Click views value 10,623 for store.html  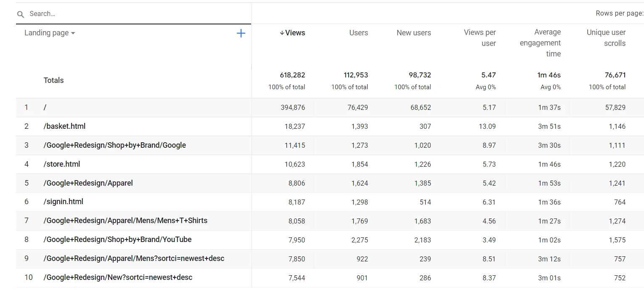[x=295, y=165]
